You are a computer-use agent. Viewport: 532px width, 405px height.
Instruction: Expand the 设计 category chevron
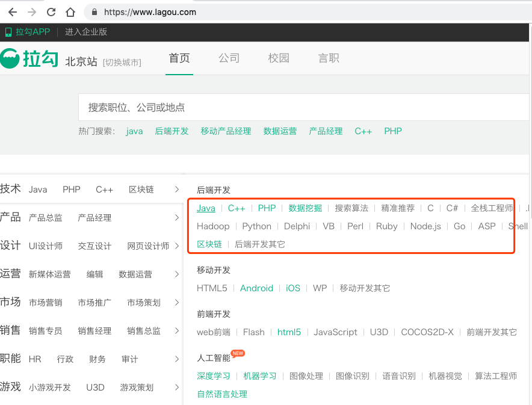(177, 246)
